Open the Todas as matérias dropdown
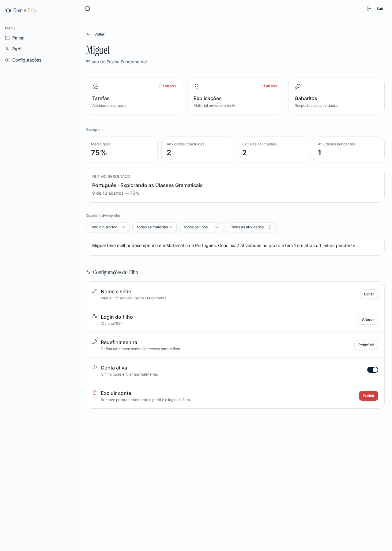Viewport: 392px width, 551px height. (154, 227)
